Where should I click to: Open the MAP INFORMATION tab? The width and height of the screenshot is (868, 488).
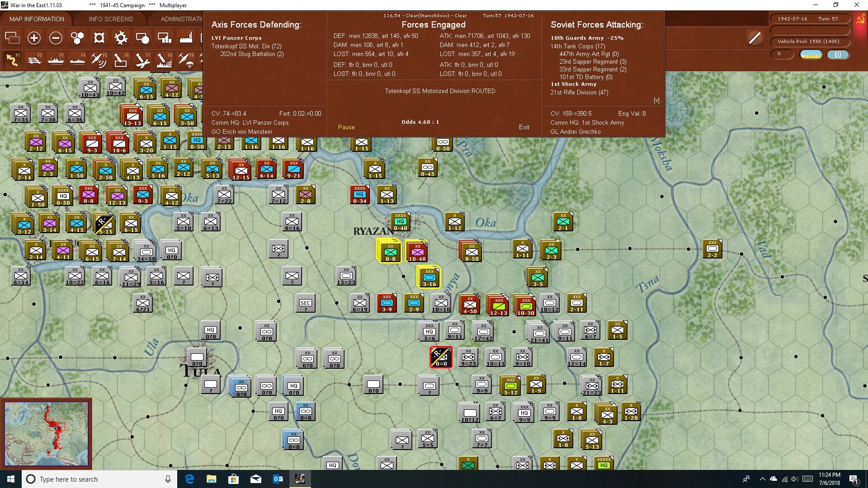(37, 19)
